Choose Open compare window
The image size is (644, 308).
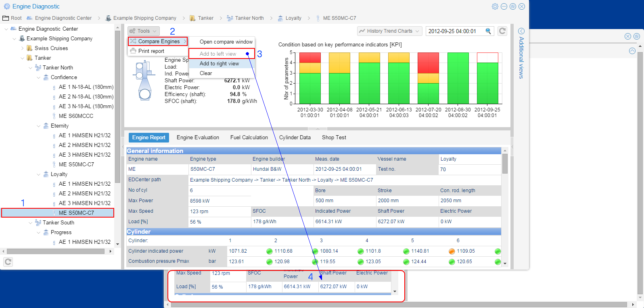coord(226,42)
